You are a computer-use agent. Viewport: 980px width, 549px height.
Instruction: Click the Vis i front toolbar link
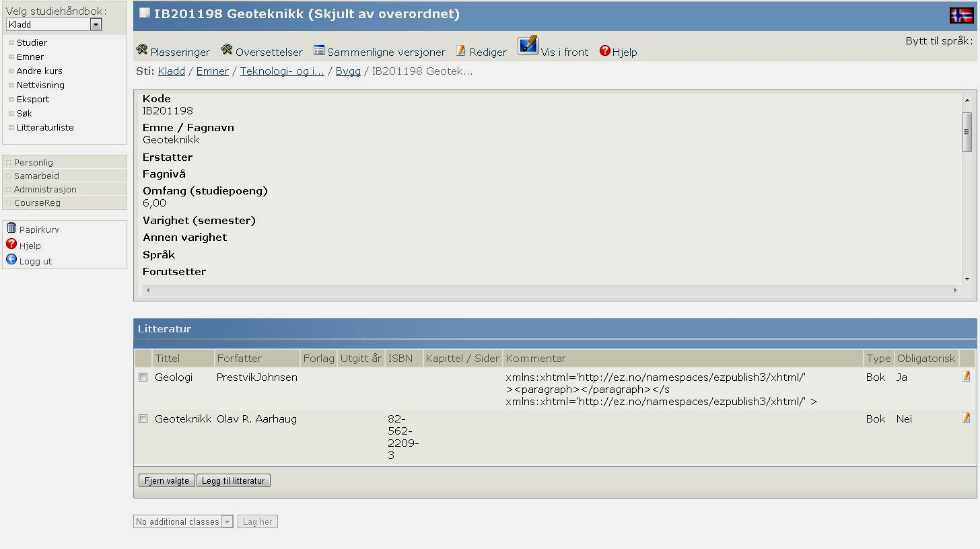565,52
